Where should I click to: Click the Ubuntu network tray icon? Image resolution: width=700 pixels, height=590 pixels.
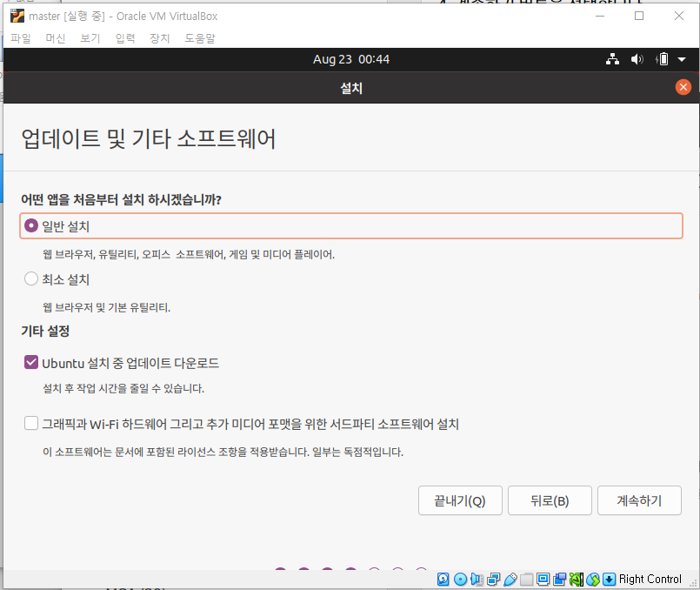[612, 59]
